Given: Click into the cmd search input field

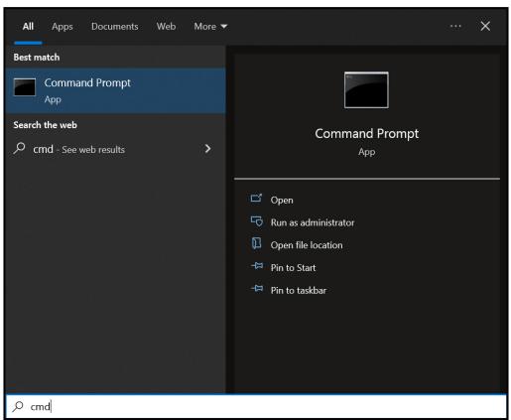Looking at the screenshot, I should click(x=256, y=406).
